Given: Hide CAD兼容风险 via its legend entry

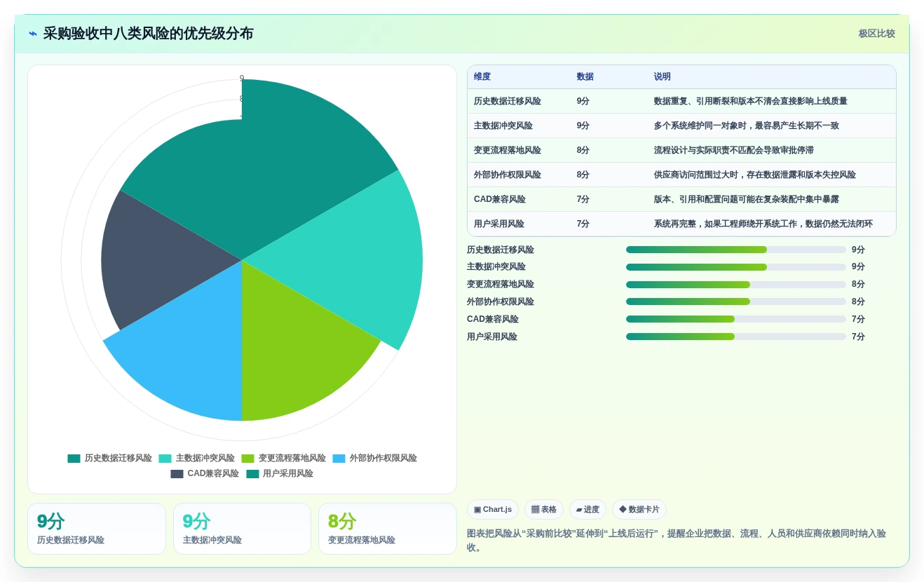Looking at the screenshot, I should coord(205,474).
